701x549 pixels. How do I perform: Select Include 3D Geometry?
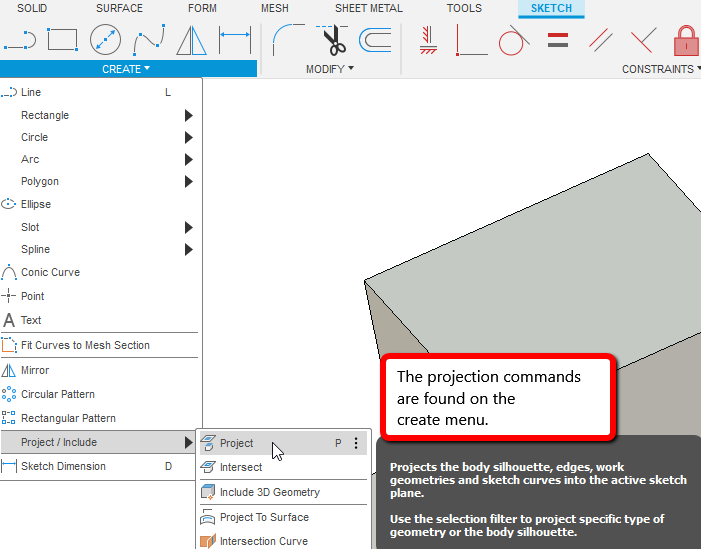pyautogui.click(x=283, y=492)
